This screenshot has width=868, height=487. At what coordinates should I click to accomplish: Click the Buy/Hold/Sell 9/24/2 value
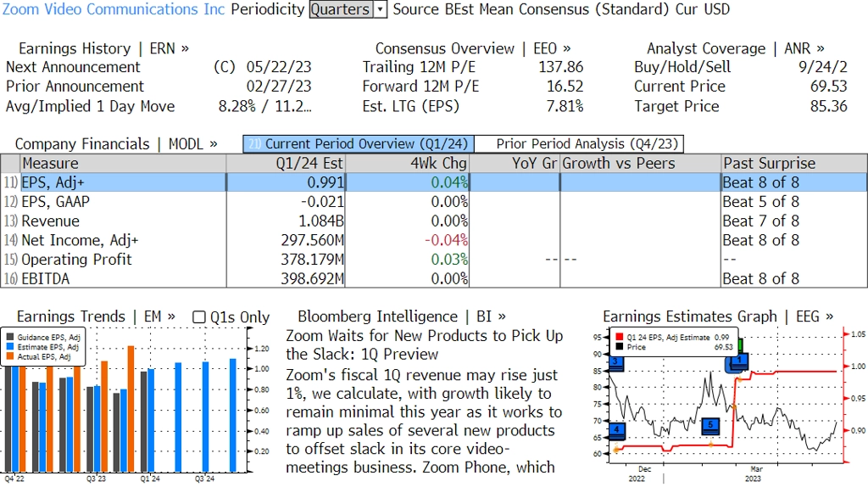(x=822, y=67)
